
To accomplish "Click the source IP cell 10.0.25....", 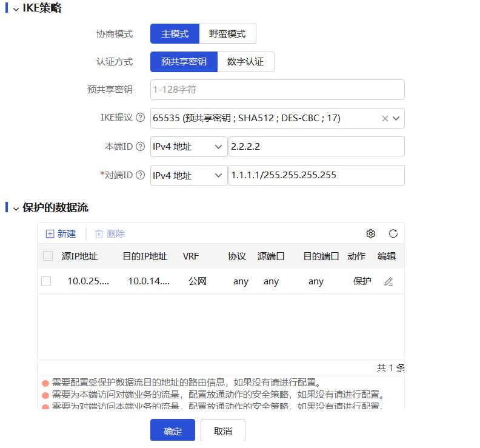I will point(88,281).
